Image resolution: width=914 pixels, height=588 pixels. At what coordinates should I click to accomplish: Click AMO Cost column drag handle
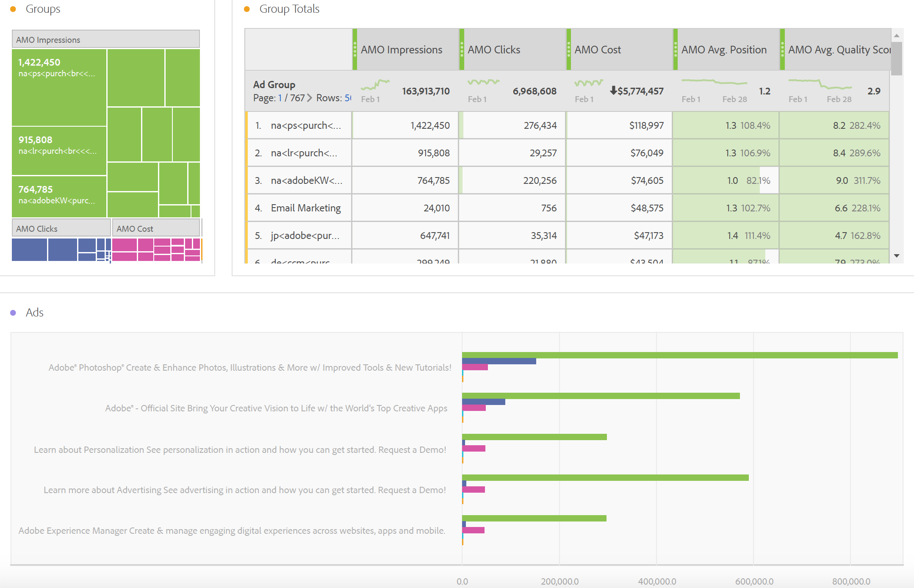coord(569,50)
